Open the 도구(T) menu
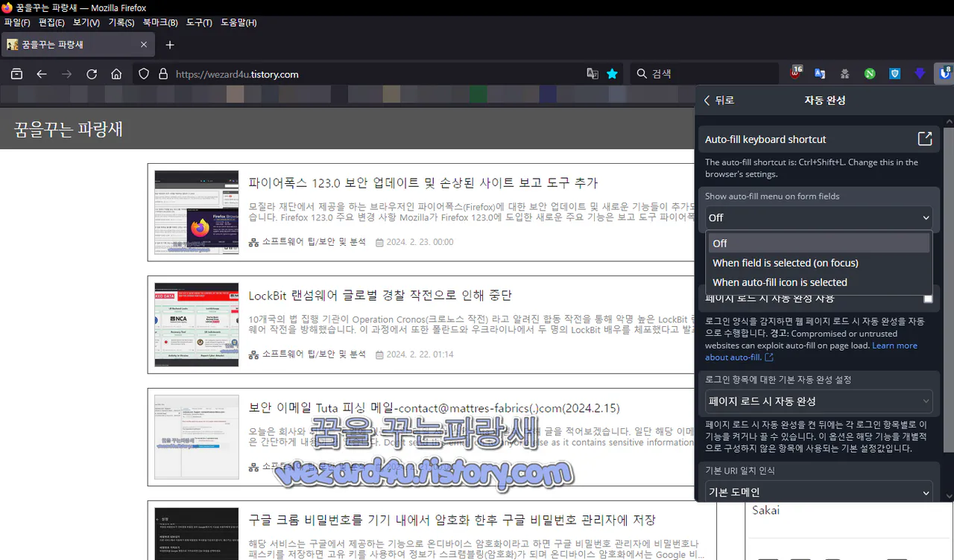This screenshot has width=954, height=560. pyautogui.click(x=199, y=22)
